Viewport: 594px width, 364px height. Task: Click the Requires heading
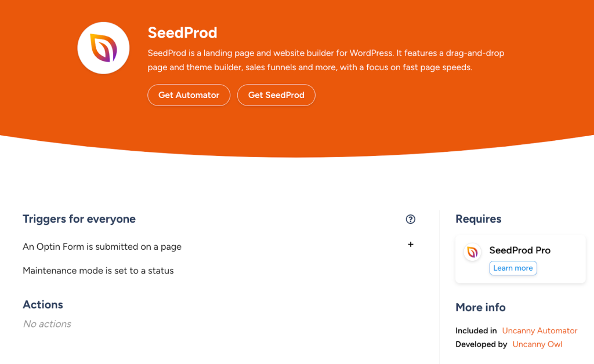click(478, 219)
